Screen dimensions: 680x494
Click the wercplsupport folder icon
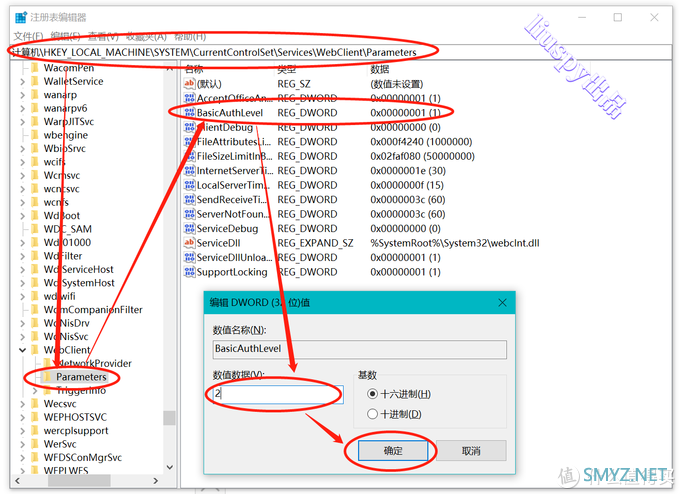point(35,431)
